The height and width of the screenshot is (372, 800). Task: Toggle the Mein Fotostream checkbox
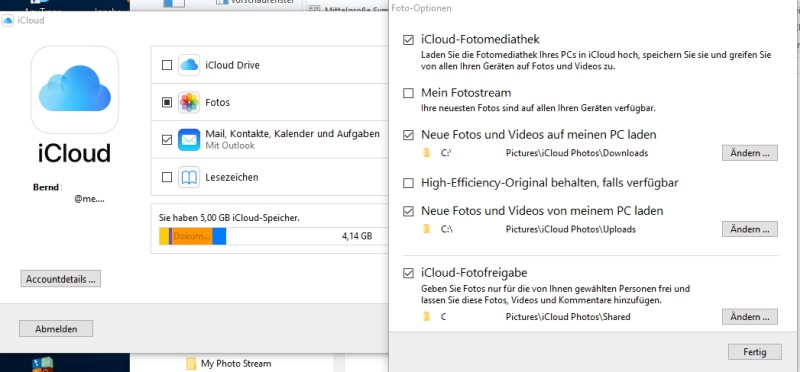408,93
